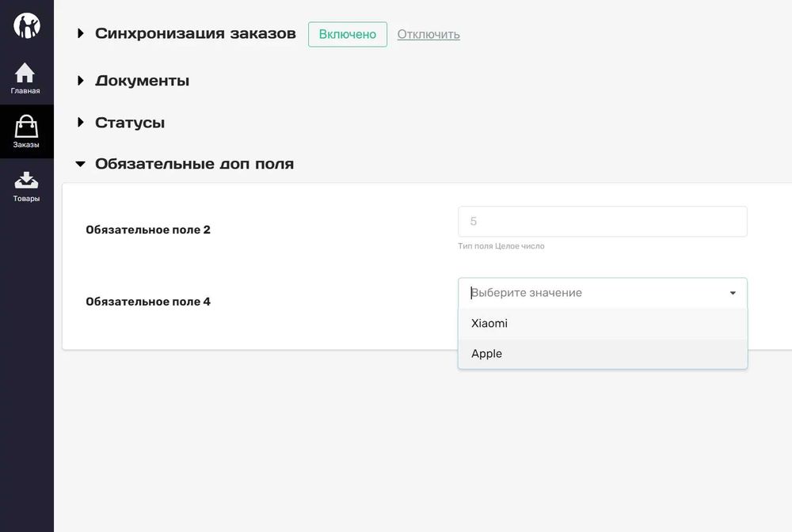
Task: Click the Обязательное поле 4 label
Action: pos(148,302)
